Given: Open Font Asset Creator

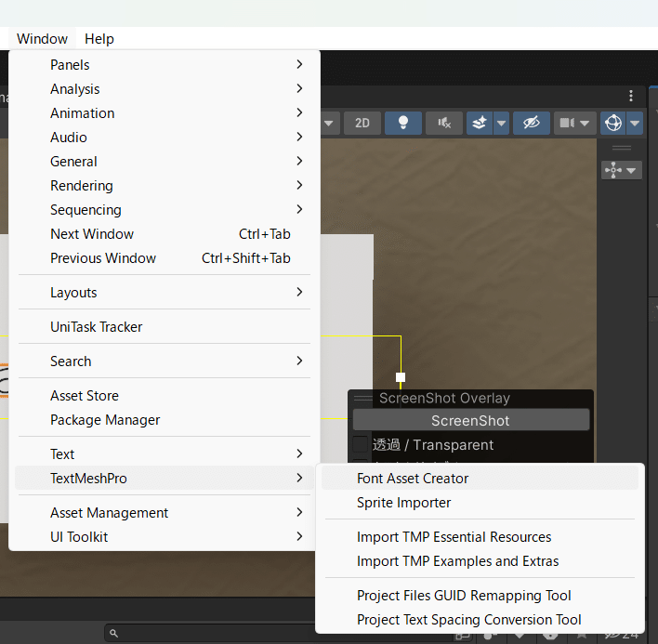Looking at the screenshot, I should click(x=480, y=479).
